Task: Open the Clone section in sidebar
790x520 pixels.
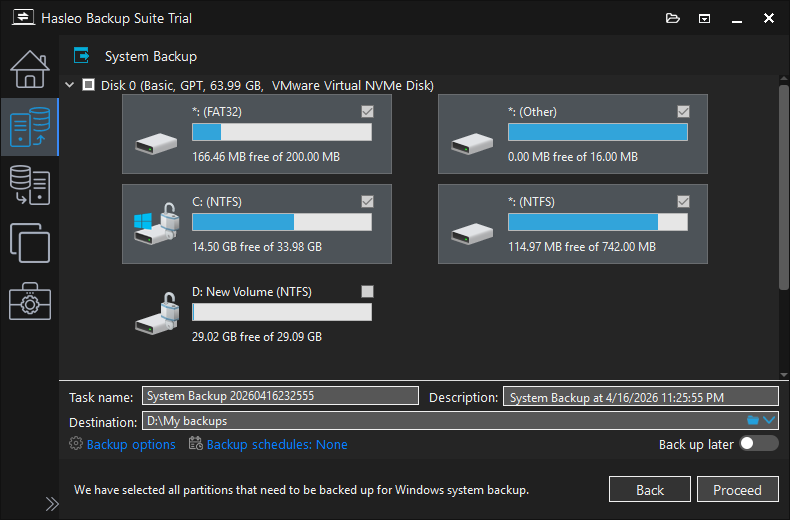Action: [x=30, y=243]
